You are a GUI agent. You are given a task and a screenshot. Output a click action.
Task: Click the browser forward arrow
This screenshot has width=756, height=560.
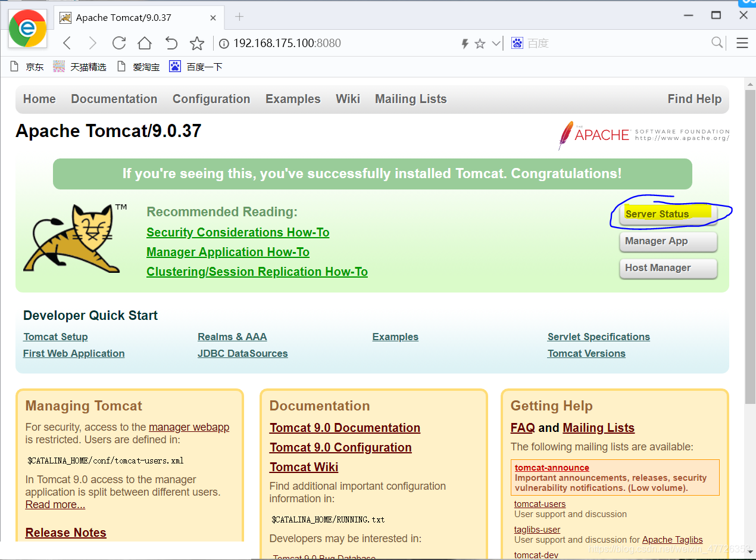tap(92, 43)
